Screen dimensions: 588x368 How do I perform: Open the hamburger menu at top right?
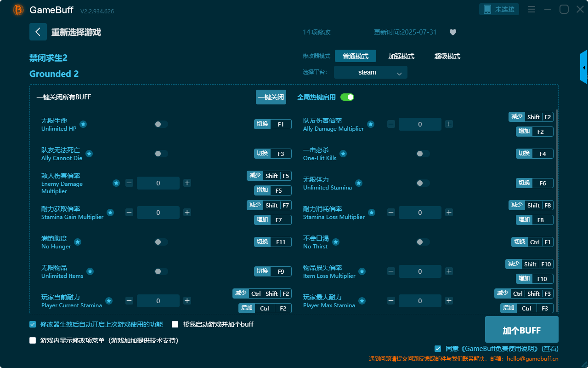(x=531, y=9)
